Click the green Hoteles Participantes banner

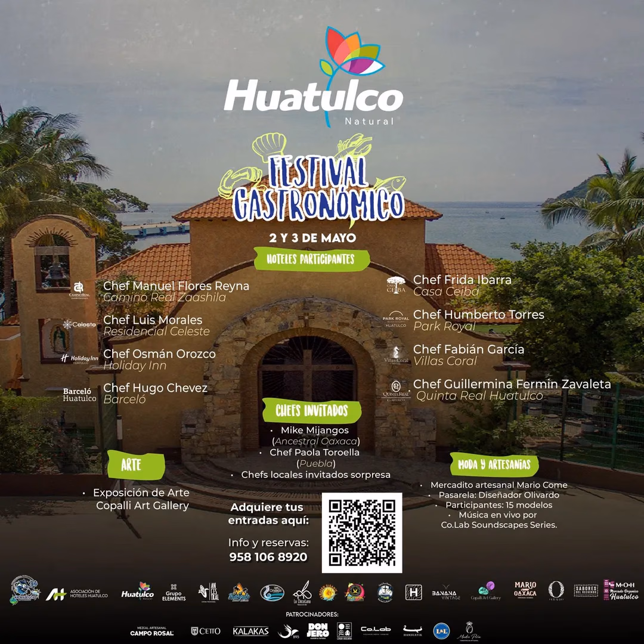[312, 259]
